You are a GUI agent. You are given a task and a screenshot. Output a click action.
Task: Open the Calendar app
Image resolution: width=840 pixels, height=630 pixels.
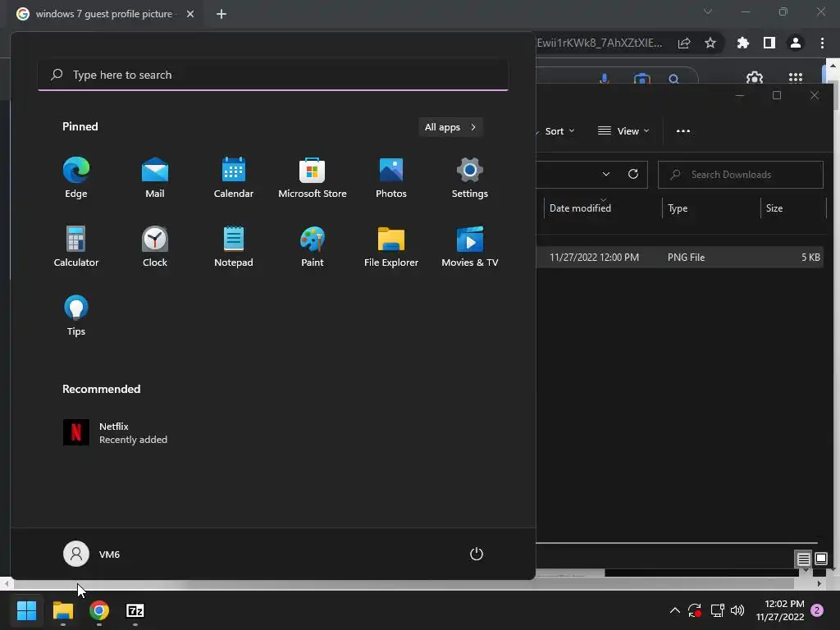[x=234, y=178]
